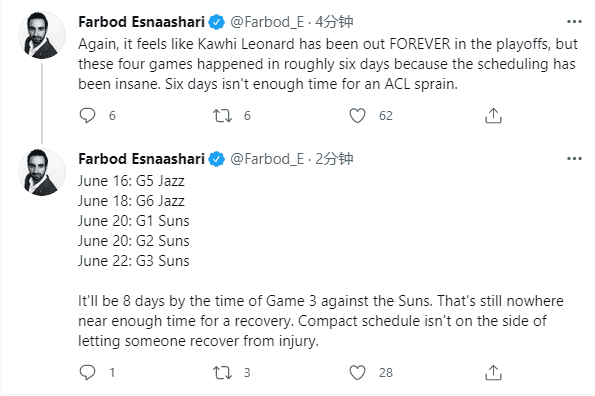
Task: Open Farbod Esnaashari avatar on second tweet
Action: click(42, 172)
